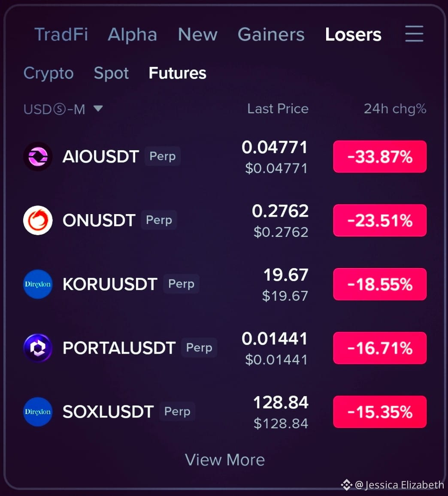Click the -33.87% change badge
448x496 pixels.
380,157
